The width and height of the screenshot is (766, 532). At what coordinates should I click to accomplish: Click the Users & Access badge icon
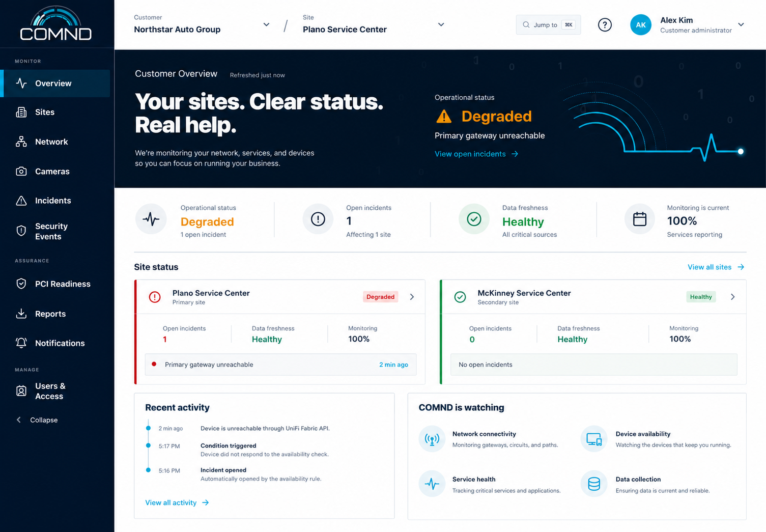21,391
